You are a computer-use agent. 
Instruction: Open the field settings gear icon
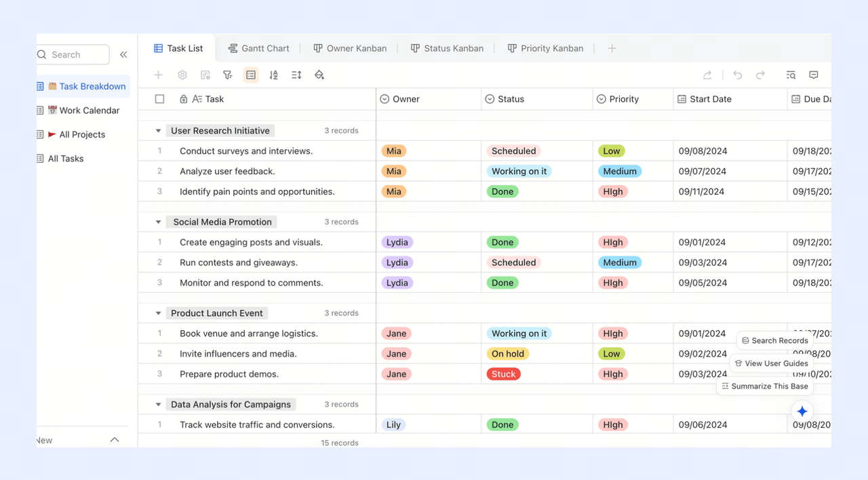pyautogui.click(x=182, y=75)
